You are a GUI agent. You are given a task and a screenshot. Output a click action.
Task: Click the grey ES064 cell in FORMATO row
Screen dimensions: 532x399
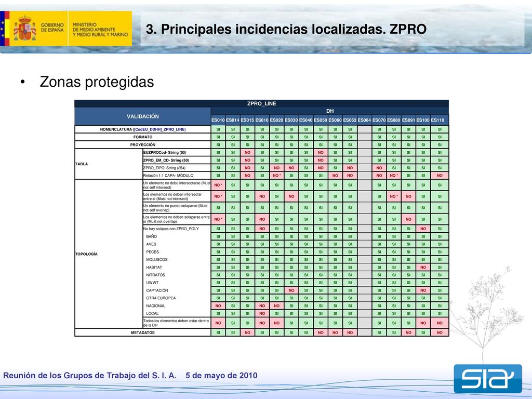(x=364, y=137)
